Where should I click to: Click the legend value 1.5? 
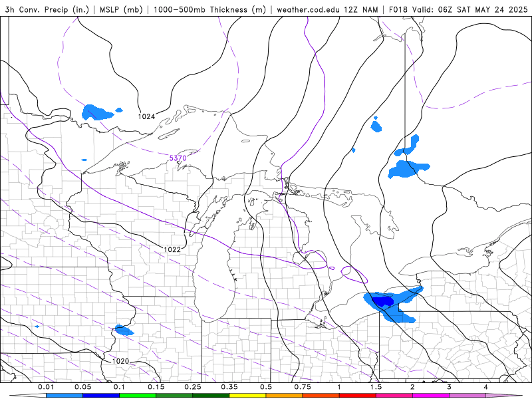[376, 387]
